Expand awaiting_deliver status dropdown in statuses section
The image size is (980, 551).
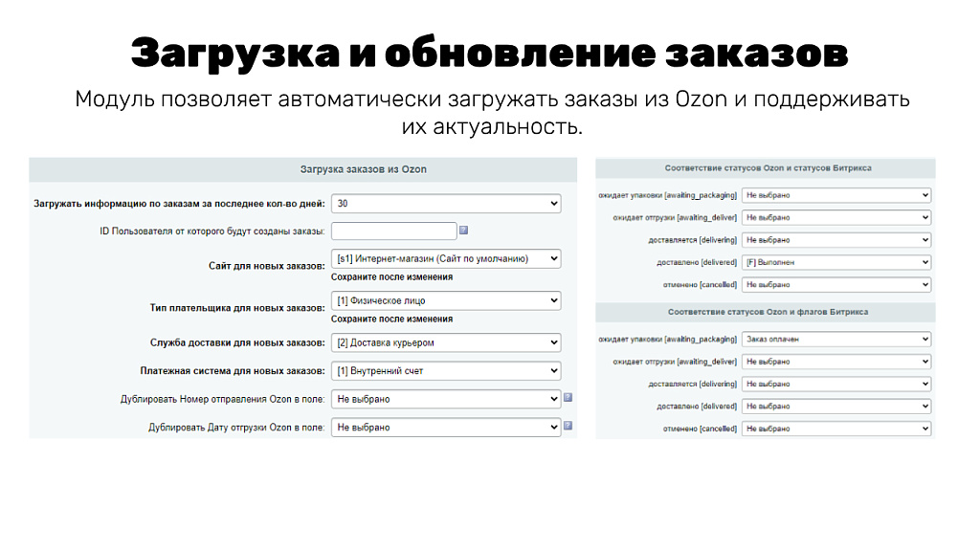tap(835, 217)
